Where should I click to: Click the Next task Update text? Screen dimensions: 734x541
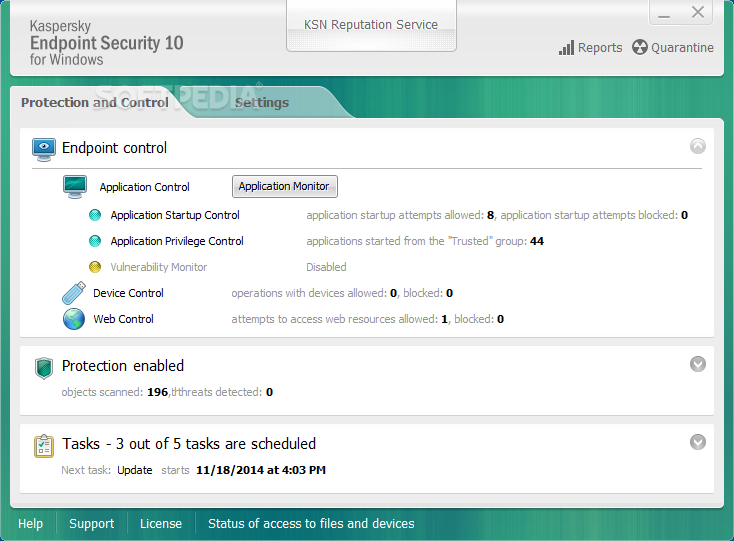(107, 470)
